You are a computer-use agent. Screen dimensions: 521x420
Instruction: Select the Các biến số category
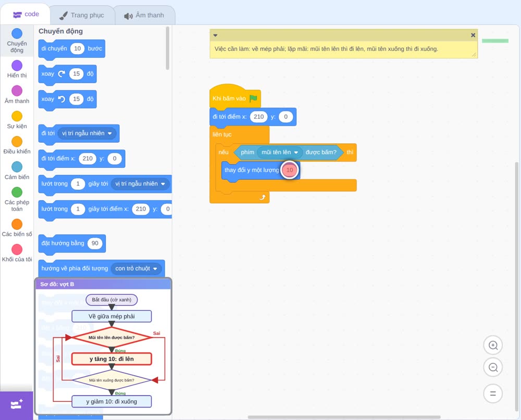tap(17, 228)
